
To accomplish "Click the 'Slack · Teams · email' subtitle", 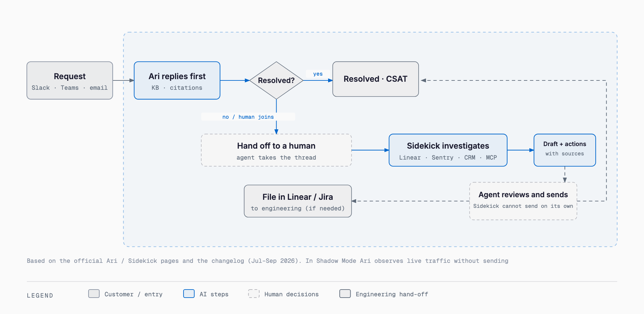I will tap(70, 88).
